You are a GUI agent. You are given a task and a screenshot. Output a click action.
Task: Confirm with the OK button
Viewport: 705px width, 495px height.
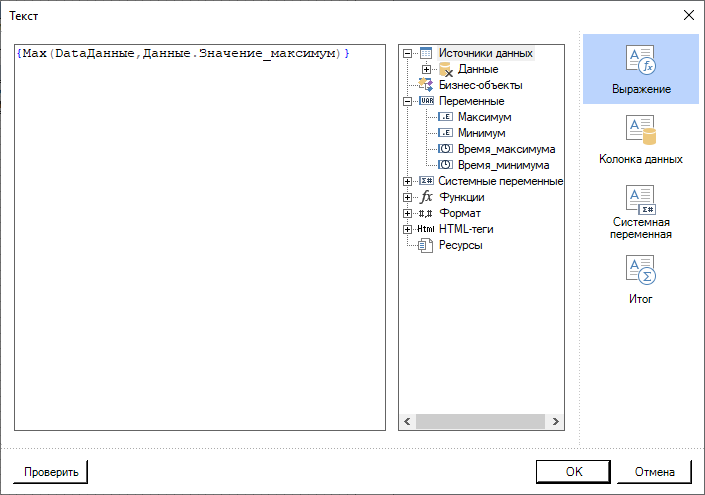[x=574, y=472]
